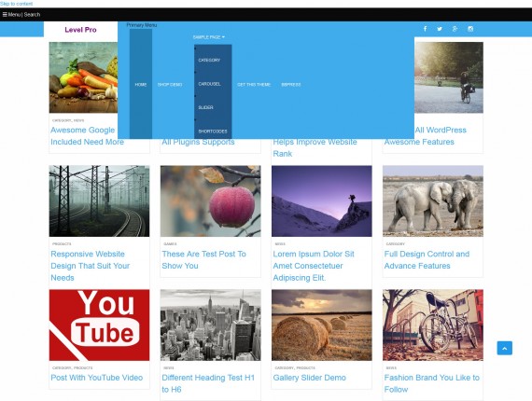
Task: Choose Category in Sample Page submenu
Action: [209, 60]
